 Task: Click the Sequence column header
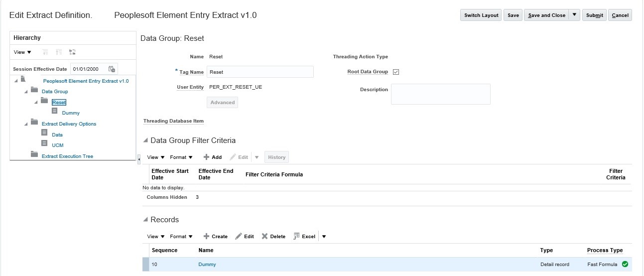[x=164, y=250]
